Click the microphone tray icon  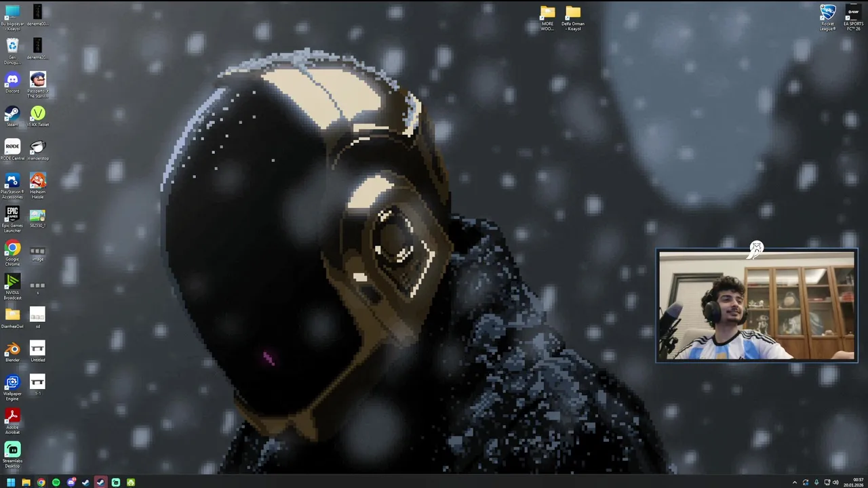coord(816,483)
